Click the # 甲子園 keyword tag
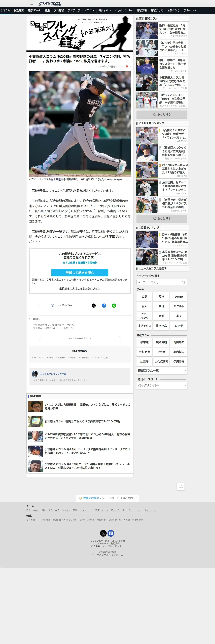Image resolution: width=215 pixels, height=644 pixels. (x=72, y=358)
